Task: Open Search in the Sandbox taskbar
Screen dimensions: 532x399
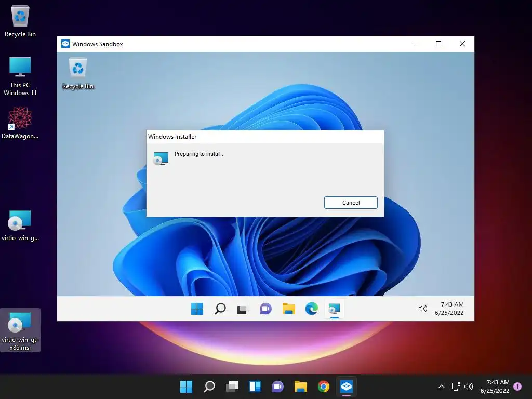Action: (x=220, y=309)
